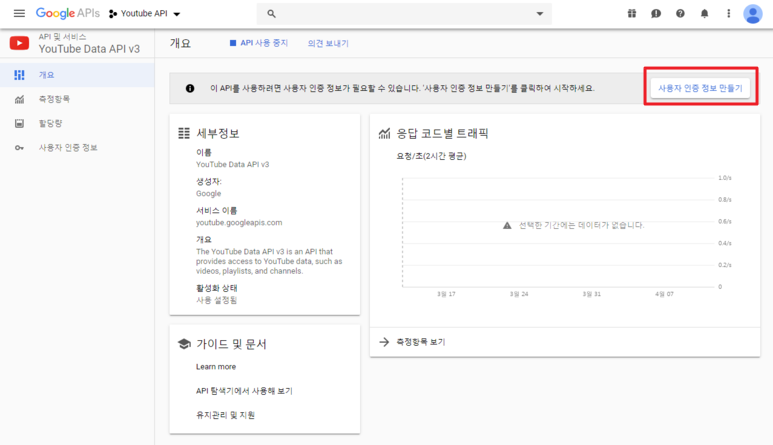
Task: Click the 응답 코드별 트래픽 chart icon
Action: [x=384, y=133]
